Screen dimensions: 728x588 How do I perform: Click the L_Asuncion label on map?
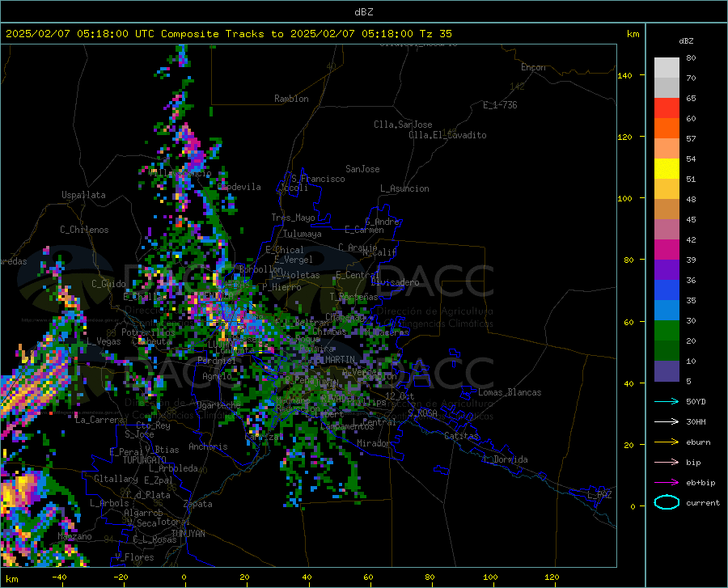(404, 188)
